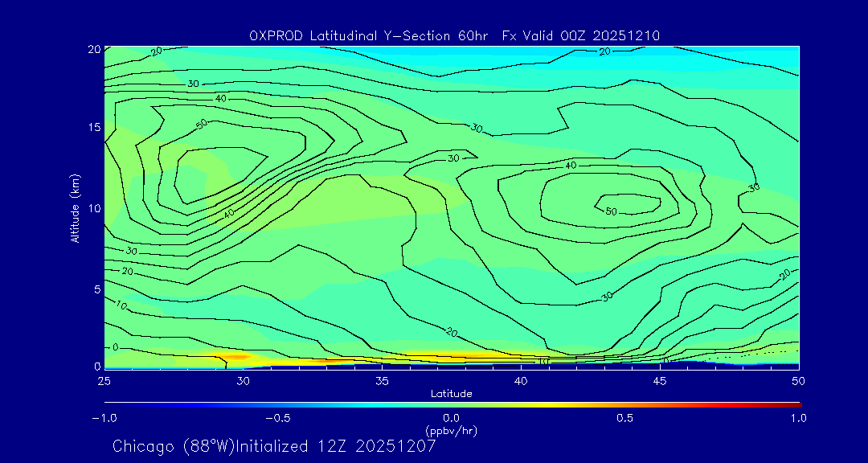Click the '(ppbv/hr)' units label
The height and width of the screenshot is (463, 868).
tap(451, 430)
